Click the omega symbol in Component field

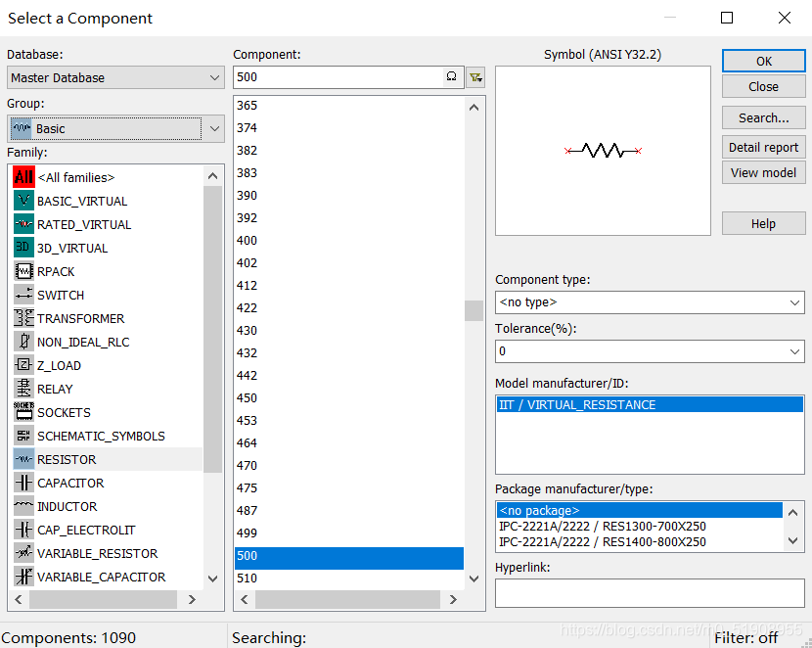[x=452, y=76]
